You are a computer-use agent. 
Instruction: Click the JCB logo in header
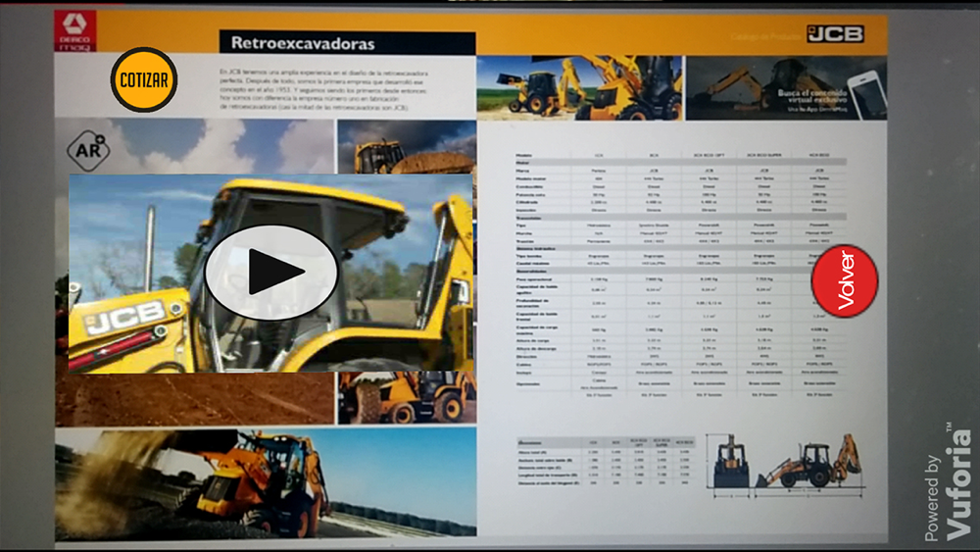click(x=835, y=33)
